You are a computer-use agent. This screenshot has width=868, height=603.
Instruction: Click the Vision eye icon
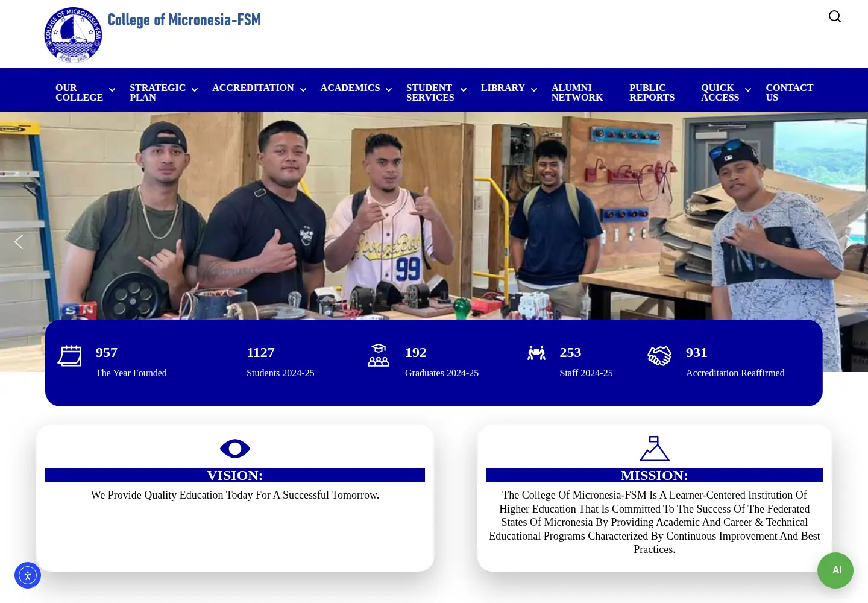point(235,449)
